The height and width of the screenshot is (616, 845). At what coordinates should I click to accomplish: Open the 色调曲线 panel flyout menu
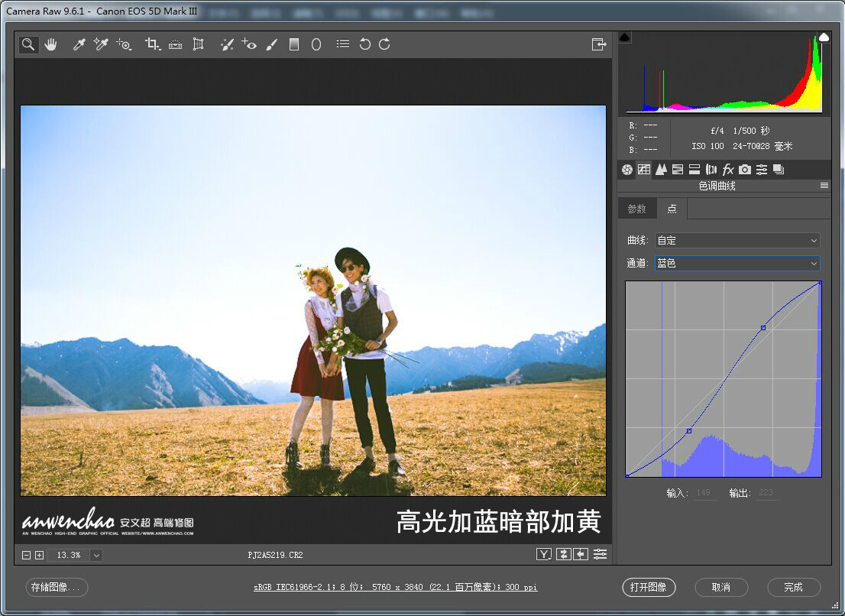click(824, 186)
